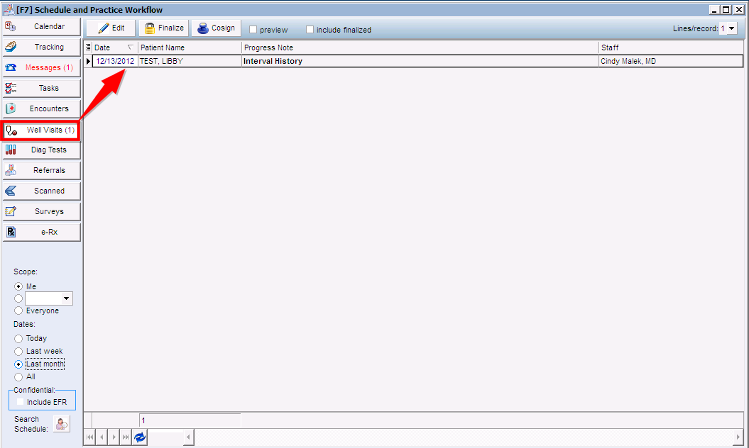Click the refresh arrows icon

tap(140, 437)
